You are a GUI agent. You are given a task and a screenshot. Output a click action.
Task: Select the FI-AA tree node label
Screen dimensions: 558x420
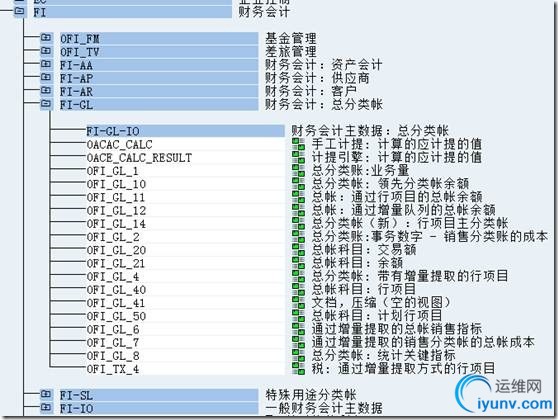click(x=76, y=65)
